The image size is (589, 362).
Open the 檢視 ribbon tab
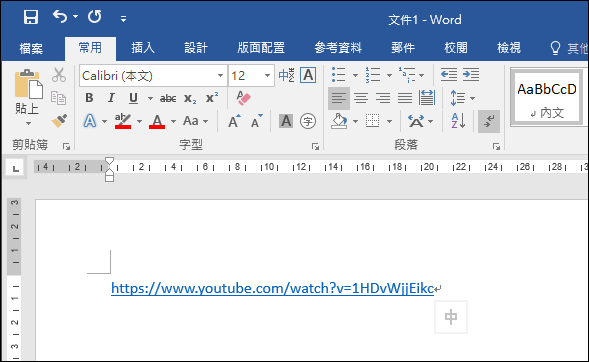click(x=509, y=48)
